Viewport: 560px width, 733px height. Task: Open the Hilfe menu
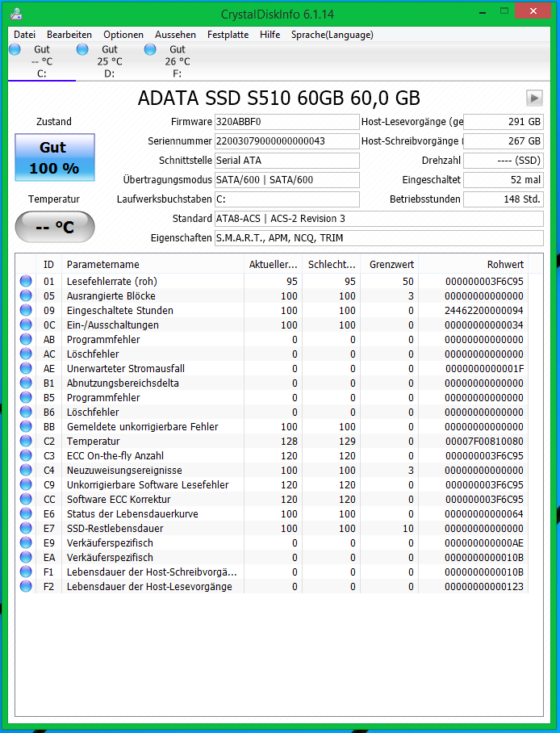tap(270, 35)
